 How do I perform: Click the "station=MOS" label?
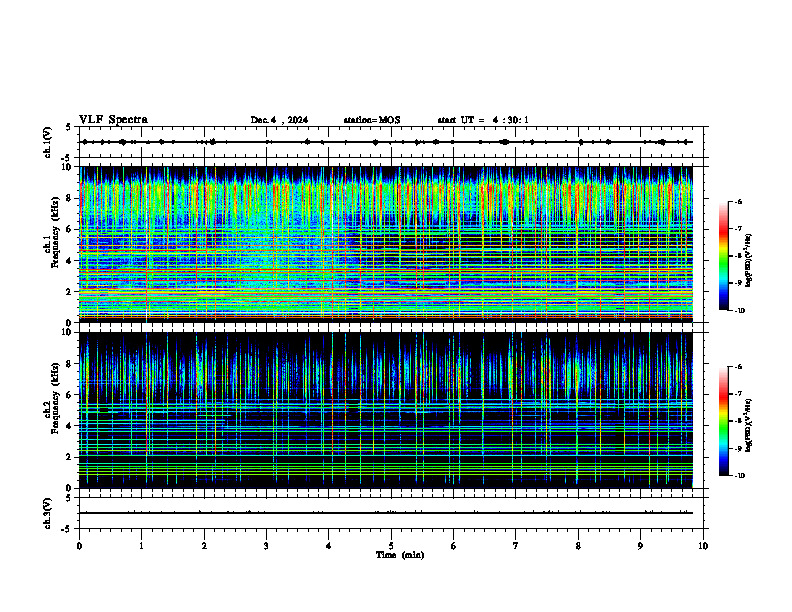pos(372,120)
